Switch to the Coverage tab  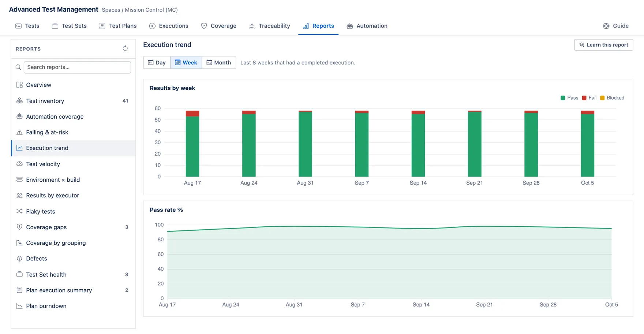click(x=219, y=26)
